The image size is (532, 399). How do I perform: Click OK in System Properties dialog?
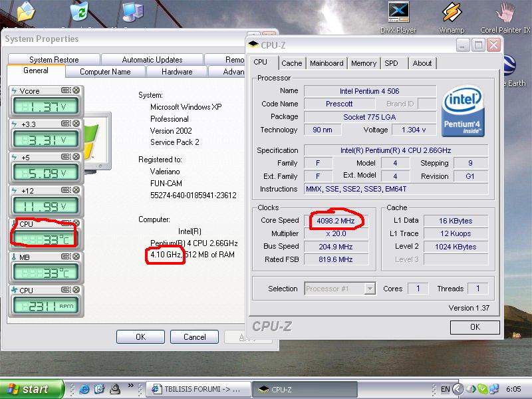140,337
